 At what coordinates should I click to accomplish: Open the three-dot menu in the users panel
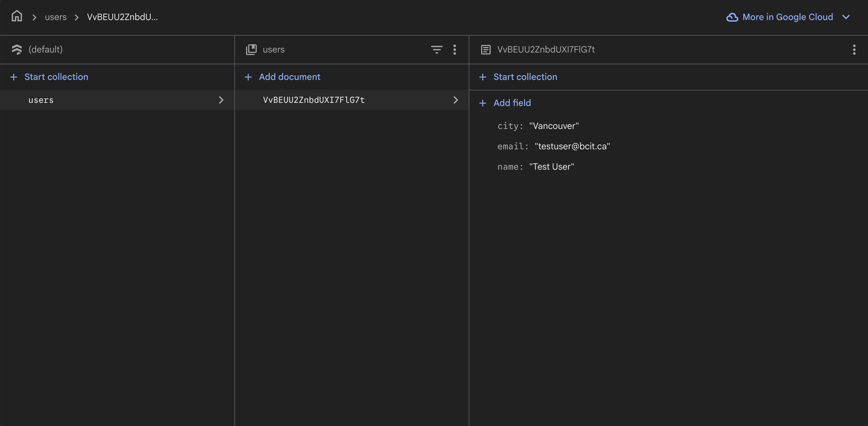pyautogui.click(x=455, y=50)
